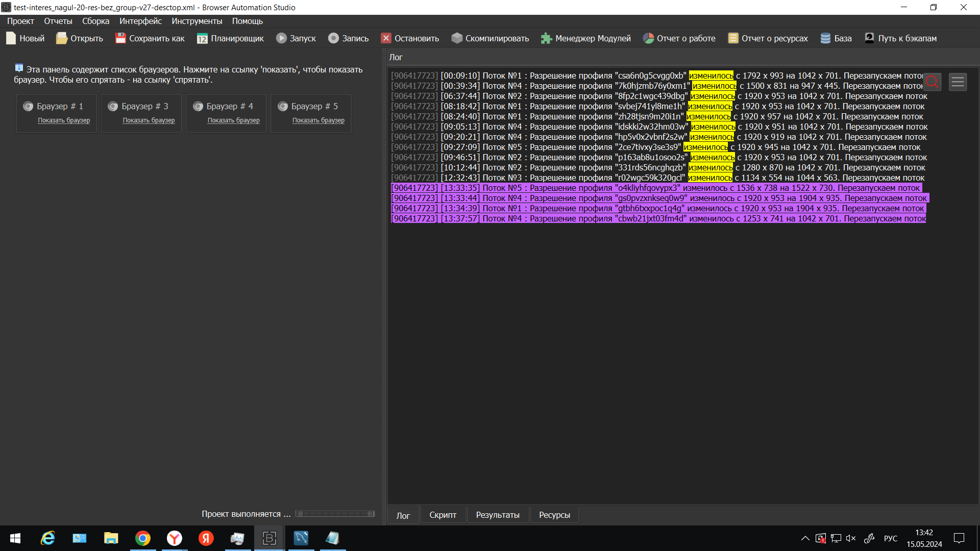This screenshot has width=980, height=551.
Task: Open the Сборка menu
Action: (95, 21)
